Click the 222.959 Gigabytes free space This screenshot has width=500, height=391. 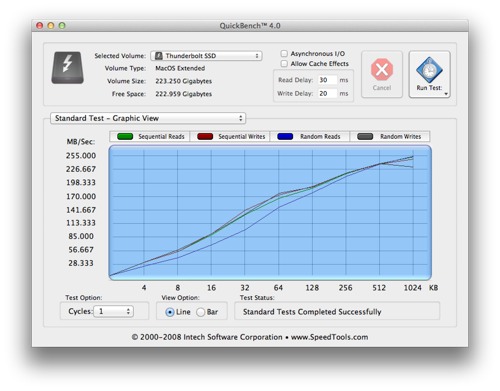pos(183,94)
